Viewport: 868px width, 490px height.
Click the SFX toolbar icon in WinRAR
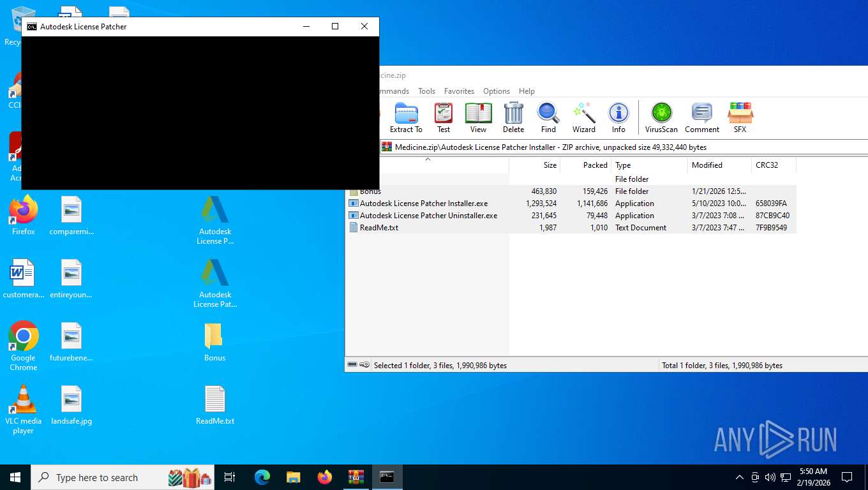click(x=740, y=117)
